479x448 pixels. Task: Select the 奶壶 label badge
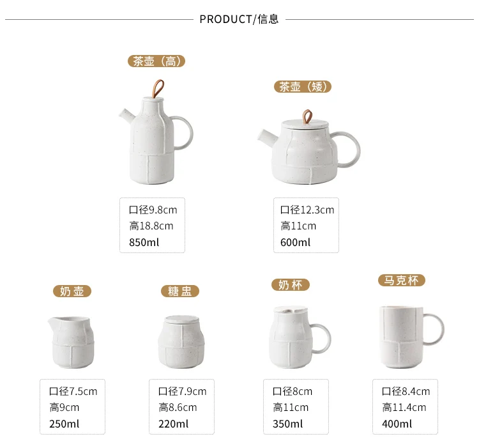click(x=72, y=291)
